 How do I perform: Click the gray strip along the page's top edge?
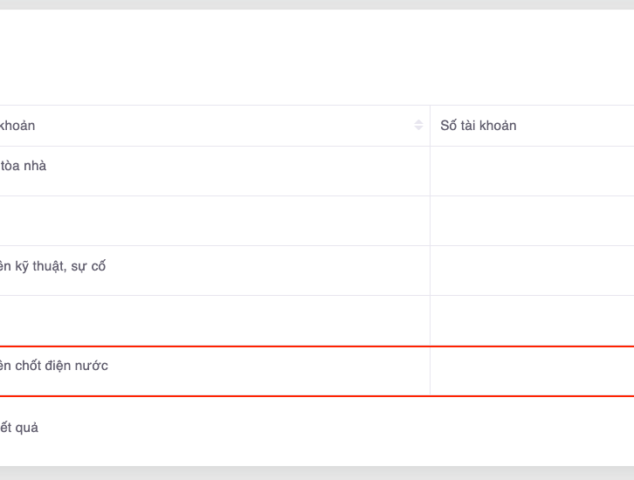300,4
